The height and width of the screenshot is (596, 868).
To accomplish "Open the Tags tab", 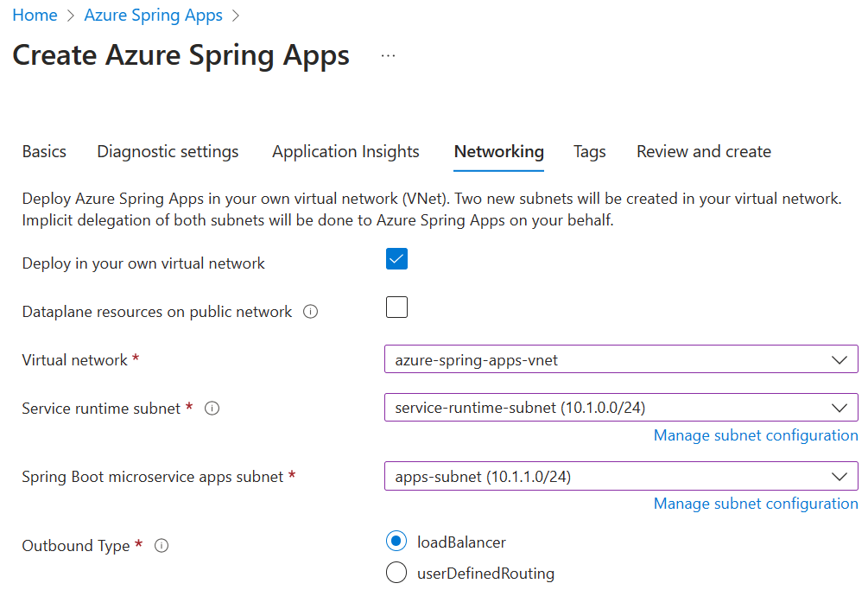I will 589,151.
